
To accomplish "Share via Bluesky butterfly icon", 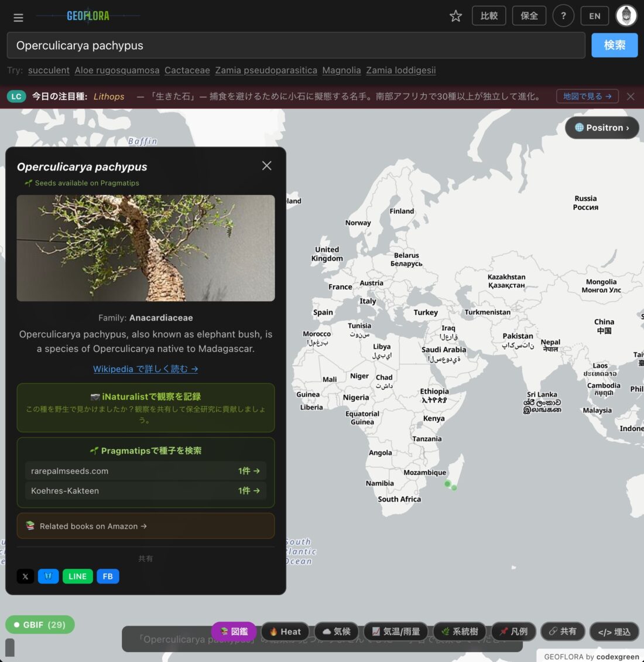I will pyautogui.click(x=48, y=576).
